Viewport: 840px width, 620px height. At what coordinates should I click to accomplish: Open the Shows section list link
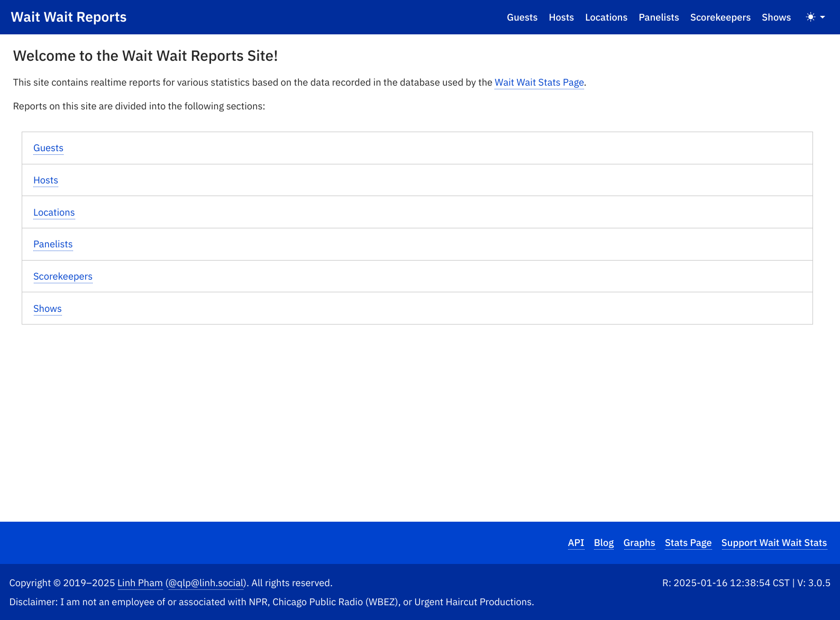point(47,309)
